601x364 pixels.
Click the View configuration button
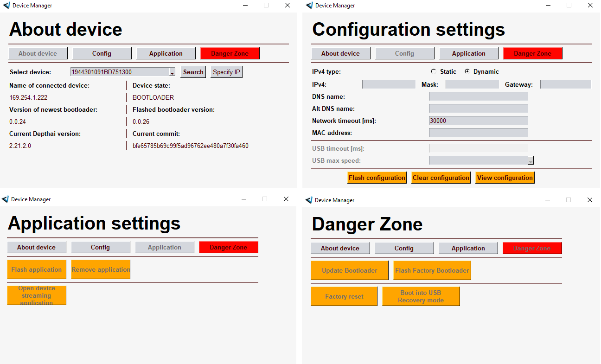pos(505,178)
